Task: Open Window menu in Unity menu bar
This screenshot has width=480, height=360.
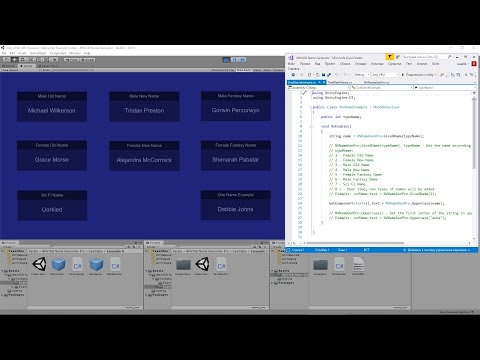Action: (x=75, y=53)
